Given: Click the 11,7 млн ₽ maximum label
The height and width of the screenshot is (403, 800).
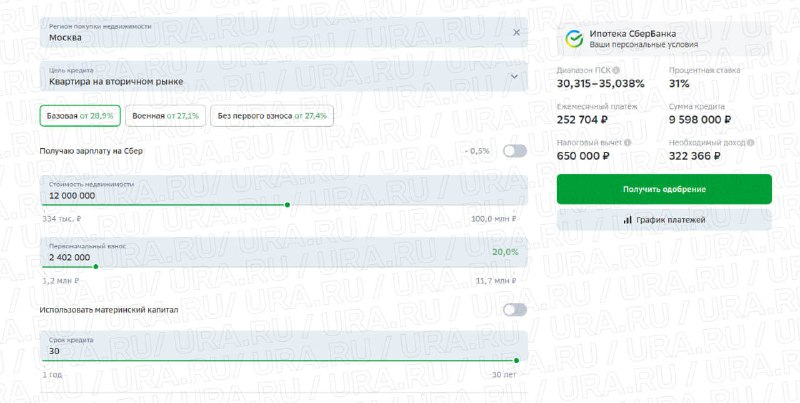Looking at the screenshot, I should (496, 281).
